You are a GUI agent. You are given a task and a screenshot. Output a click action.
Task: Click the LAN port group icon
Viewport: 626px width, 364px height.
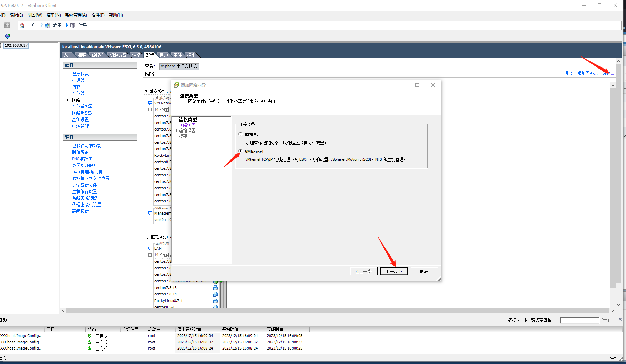point(150,248)
